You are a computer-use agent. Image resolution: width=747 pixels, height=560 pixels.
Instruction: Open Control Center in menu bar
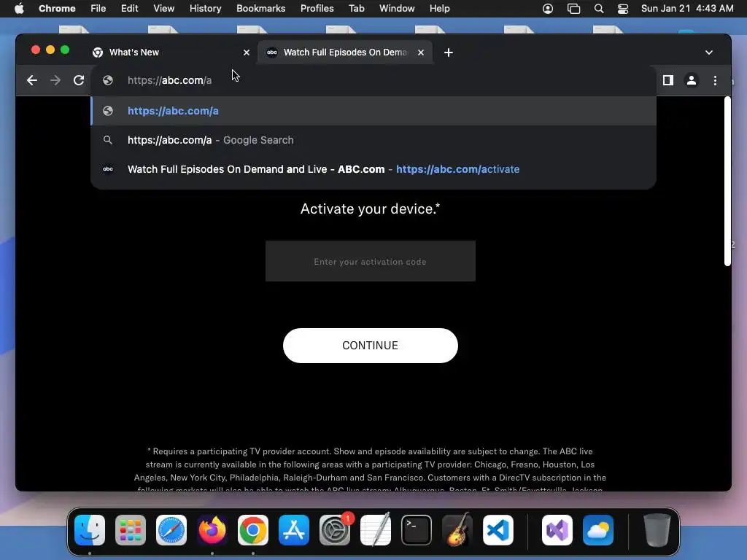coord(623,9)
